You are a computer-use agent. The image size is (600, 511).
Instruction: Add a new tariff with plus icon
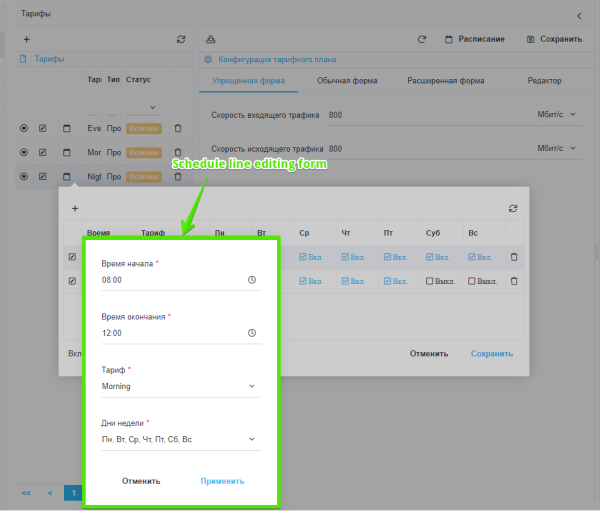click(x=26, y=39)
